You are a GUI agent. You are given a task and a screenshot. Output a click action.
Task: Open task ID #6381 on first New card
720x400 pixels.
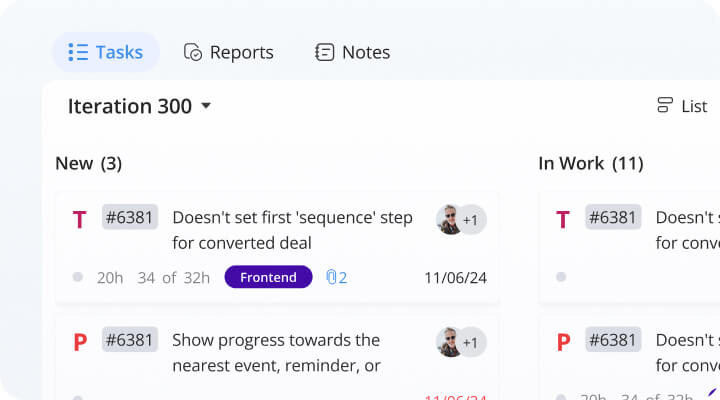tap(130, 217)
